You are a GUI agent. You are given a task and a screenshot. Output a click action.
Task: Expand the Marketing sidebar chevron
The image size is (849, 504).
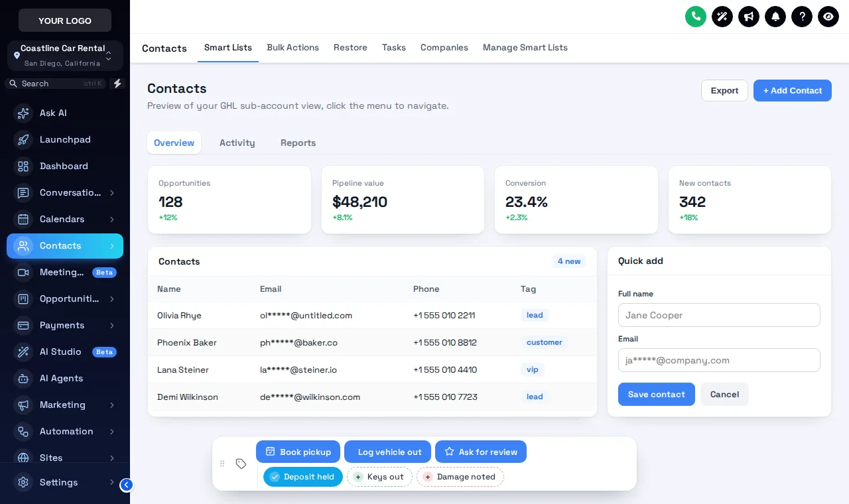(x=112, y=405)
